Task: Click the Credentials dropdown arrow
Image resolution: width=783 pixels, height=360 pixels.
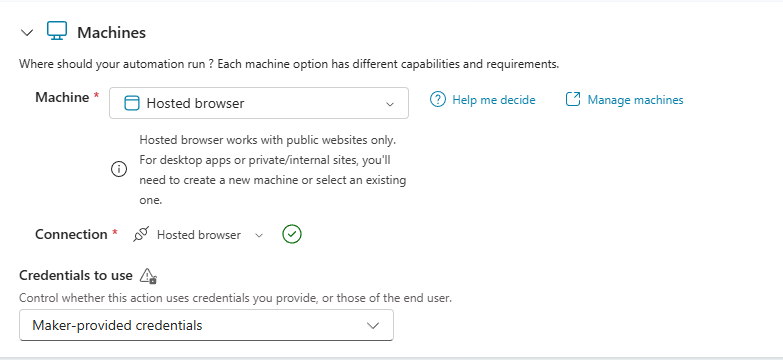Action: click(373, 326)
